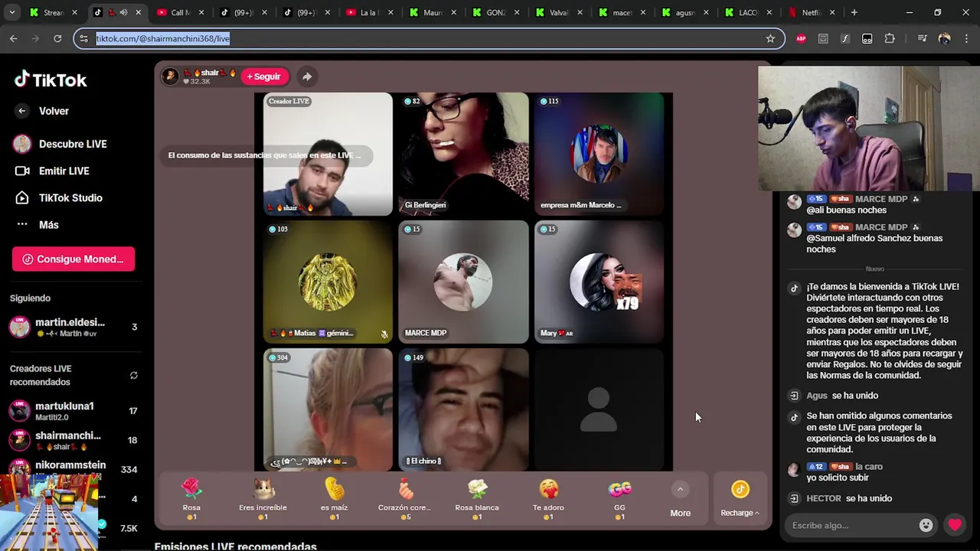Select MARCE MDP guest tile
This screenshot has height=551, width=980.
tap(463, 282)
